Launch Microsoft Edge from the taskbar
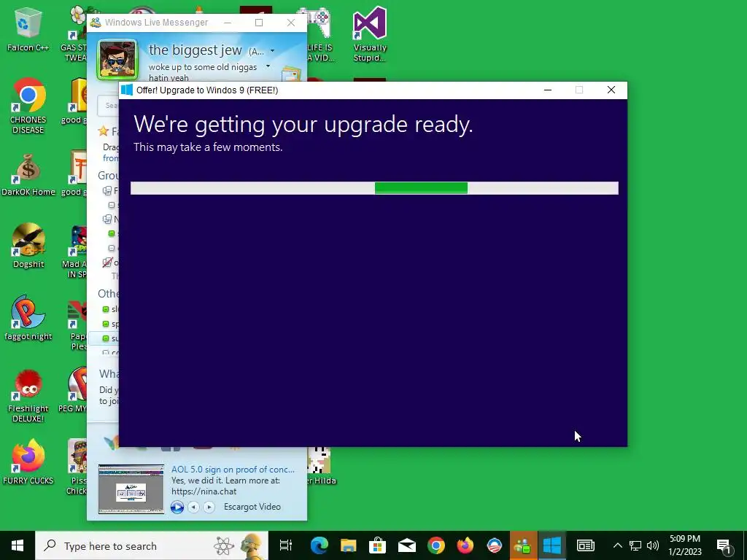The width and height of the screenshot is (747, 560). (320, 545)
